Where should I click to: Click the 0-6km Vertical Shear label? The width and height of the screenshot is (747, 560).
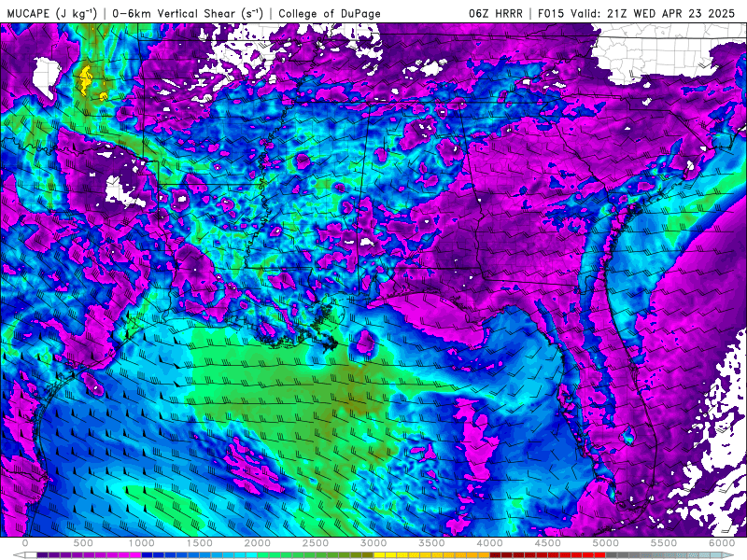point(188,13)
